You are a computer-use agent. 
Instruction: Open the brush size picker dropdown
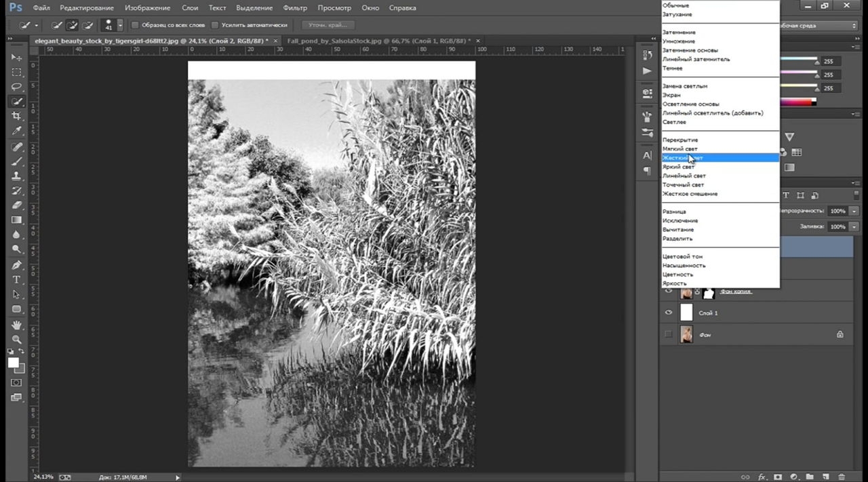click(x=120, y=25)
